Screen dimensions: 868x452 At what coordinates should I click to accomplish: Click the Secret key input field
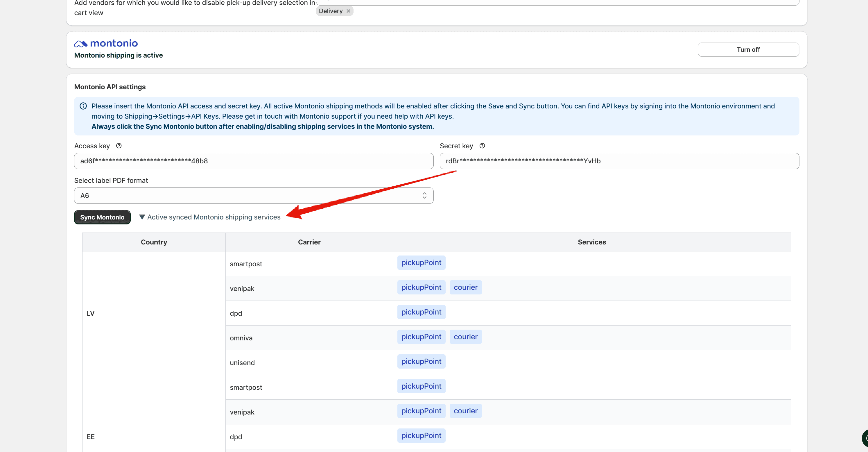tap(619, 161)
